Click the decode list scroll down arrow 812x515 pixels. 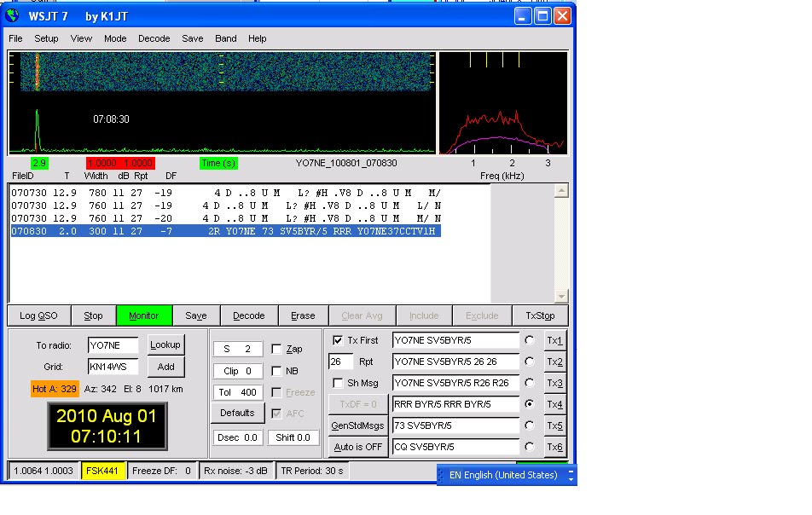pos(561,296)
